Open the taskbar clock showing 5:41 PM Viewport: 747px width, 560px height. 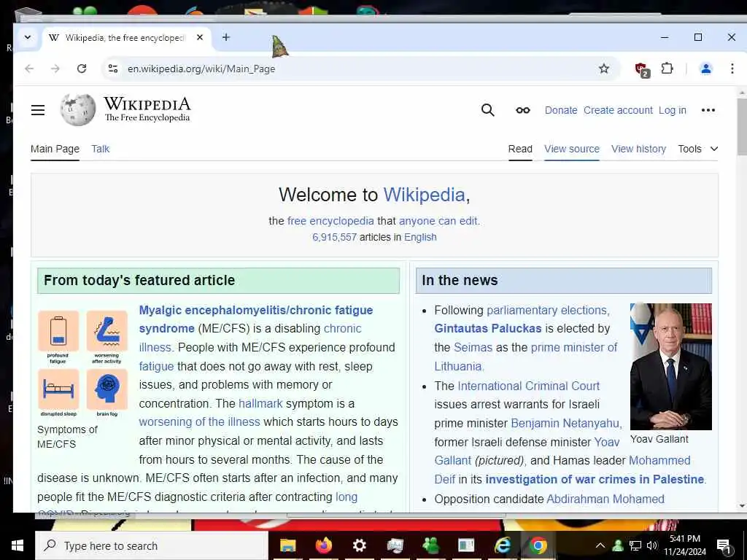pyautogui.click(x=684, y=545)
